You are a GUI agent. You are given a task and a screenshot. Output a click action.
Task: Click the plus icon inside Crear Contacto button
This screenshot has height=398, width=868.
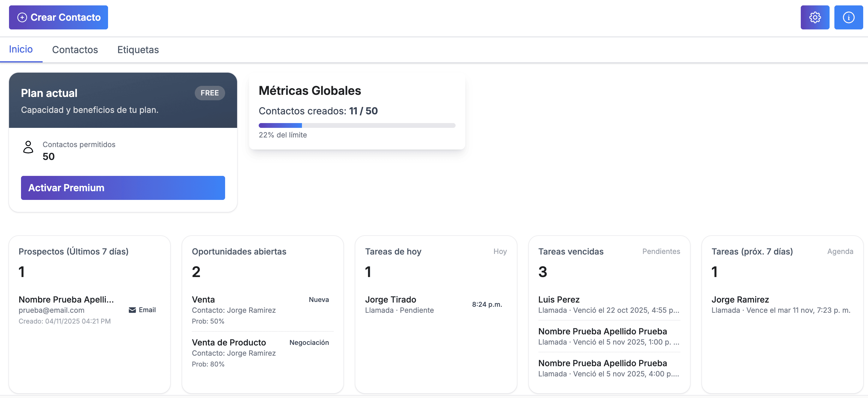click(x=22, y=17)
